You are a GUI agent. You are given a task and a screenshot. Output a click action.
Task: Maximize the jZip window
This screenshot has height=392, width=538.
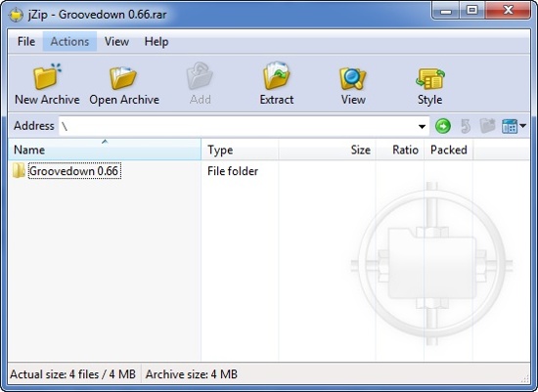point(472,11)
